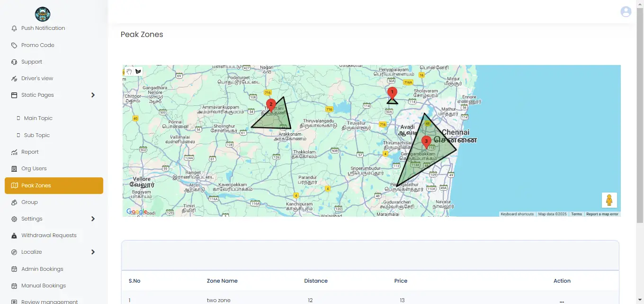
Task: Click the Group icon in sidebar
Action: click(14, 203)
